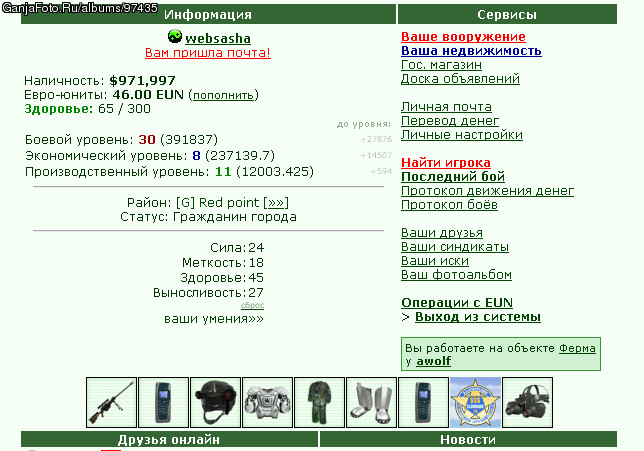View 'Последний бой'
The height and width of the screenshot is (451, 644).
[453, 177]
